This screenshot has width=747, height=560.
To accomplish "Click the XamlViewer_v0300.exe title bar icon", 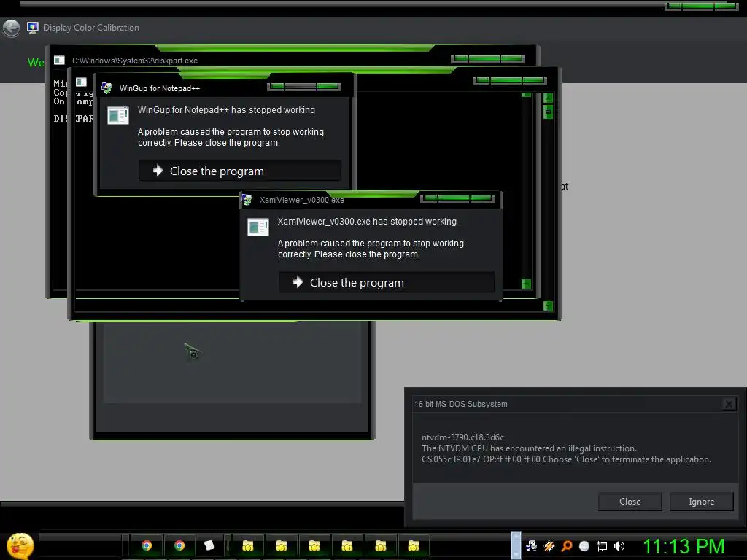I will tap(247, 200).
